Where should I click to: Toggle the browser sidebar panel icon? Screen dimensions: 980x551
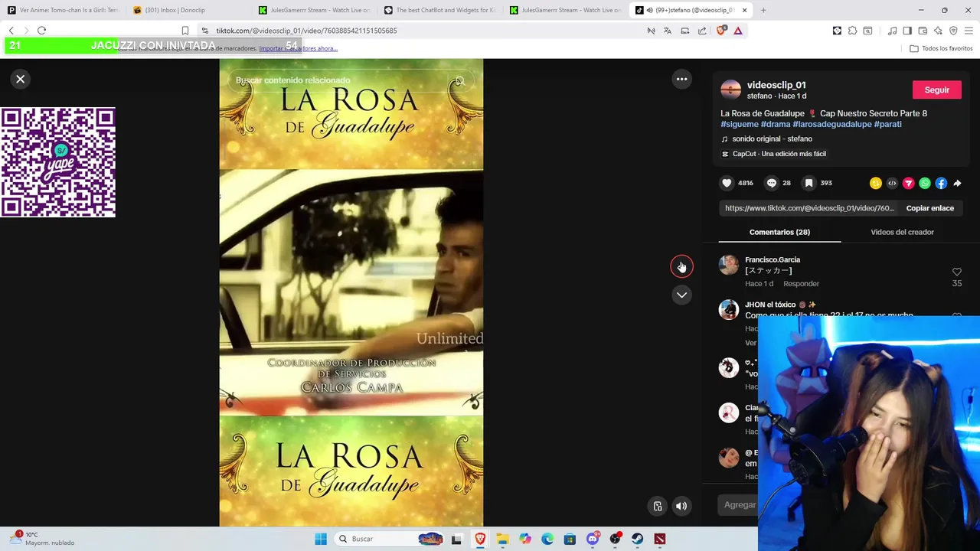[907, 31]
